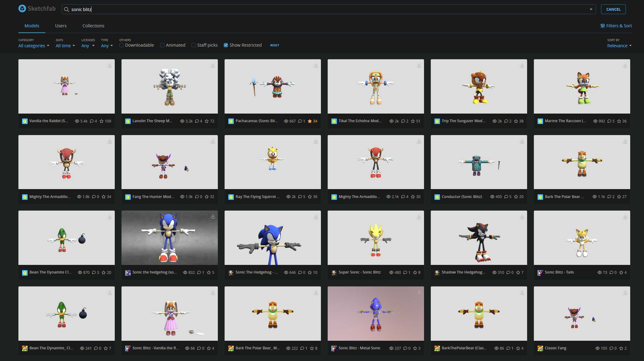Click download icon on Vanilla the Rabbit card
The height and width of the screenshot is (361, 644).
110,65
